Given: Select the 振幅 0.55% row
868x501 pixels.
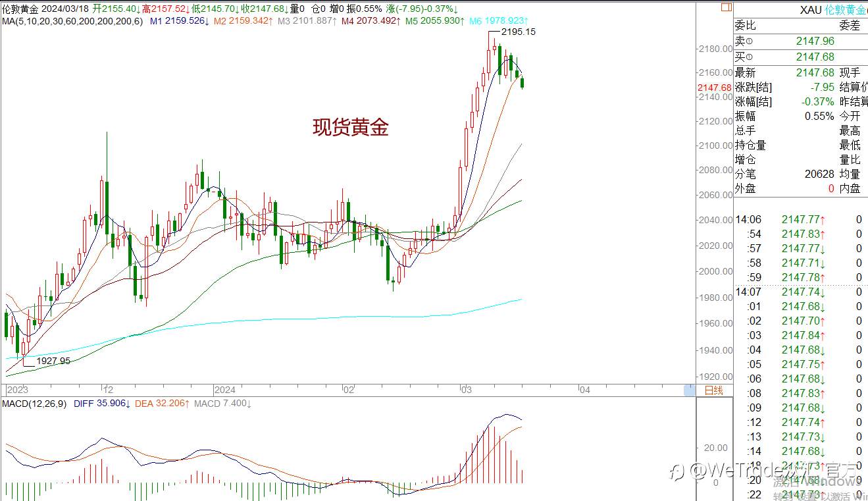Looking at the screenshot, I should [784, 116].
